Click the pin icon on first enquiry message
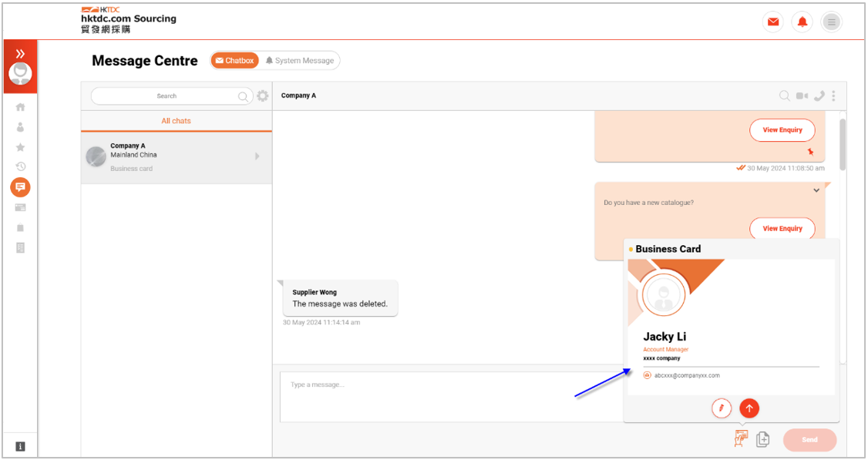Image resolution: width=868 pixels, height=460 pixels. pos(810,152)
